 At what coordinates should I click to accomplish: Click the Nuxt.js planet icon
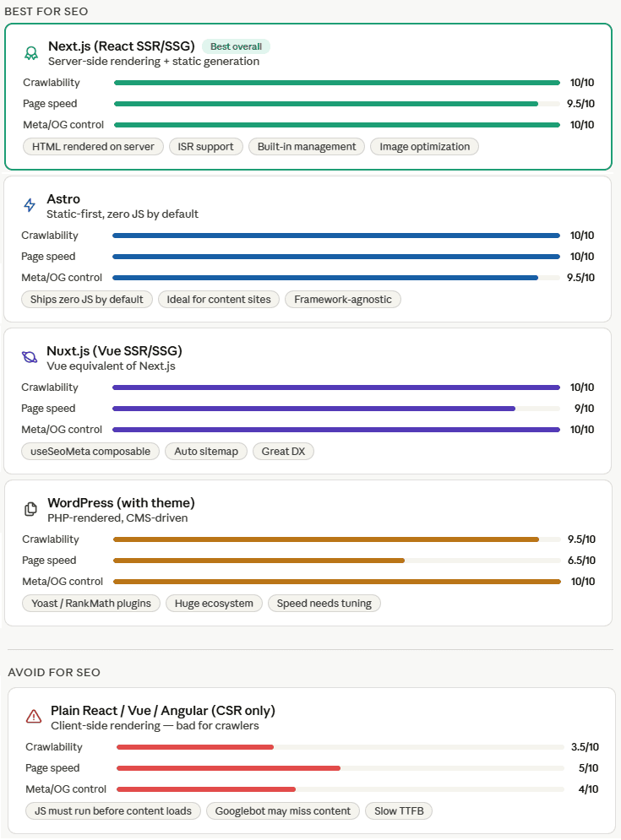click(x=30, y=357)
